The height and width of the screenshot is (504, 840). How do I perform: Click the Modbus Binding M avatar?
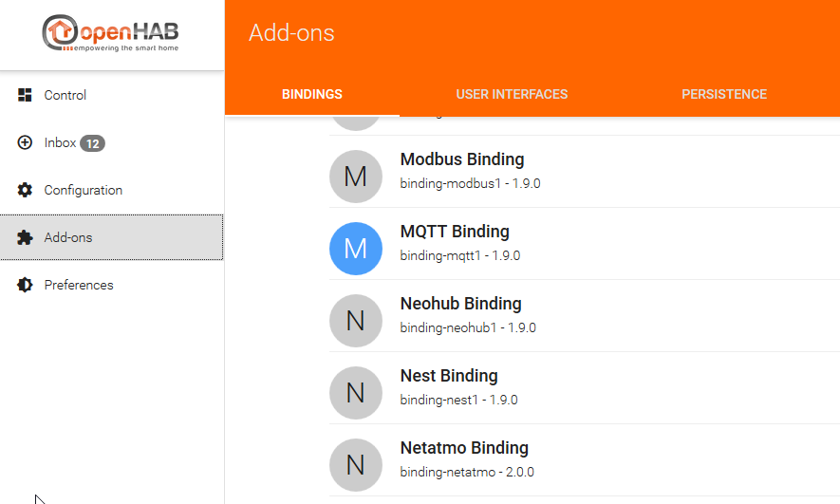pos(356,177)
